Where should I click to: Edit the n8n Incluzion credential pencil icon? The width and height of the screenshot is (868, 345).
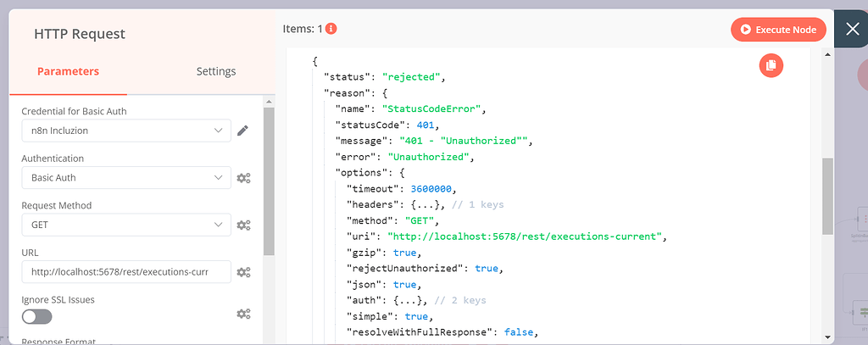(x=242, y=131)
